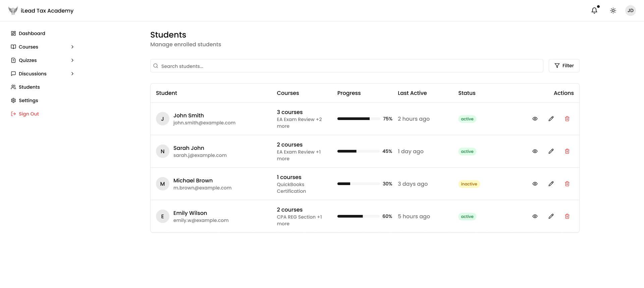Delete Sarah John using trash icon
Image resolution: width=644 pixels, height=288 pixels.
coord(567,151)
